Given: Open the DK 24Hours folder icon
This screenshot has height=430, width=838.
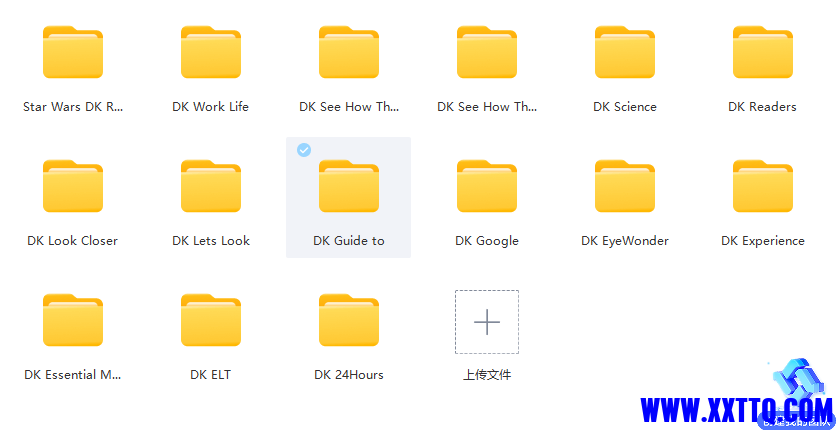Looking at the screenshot, I should point(349,320).
